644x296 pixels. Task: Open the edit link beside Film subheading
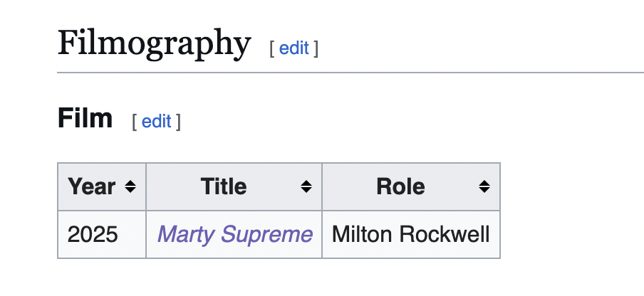click(156, 121)
